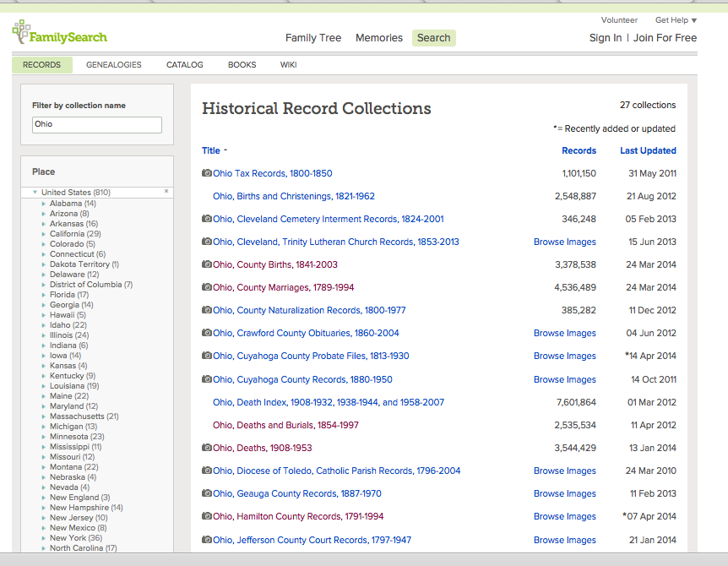Browse Images for Crawford County Obituaries

[x=564, y=333]
